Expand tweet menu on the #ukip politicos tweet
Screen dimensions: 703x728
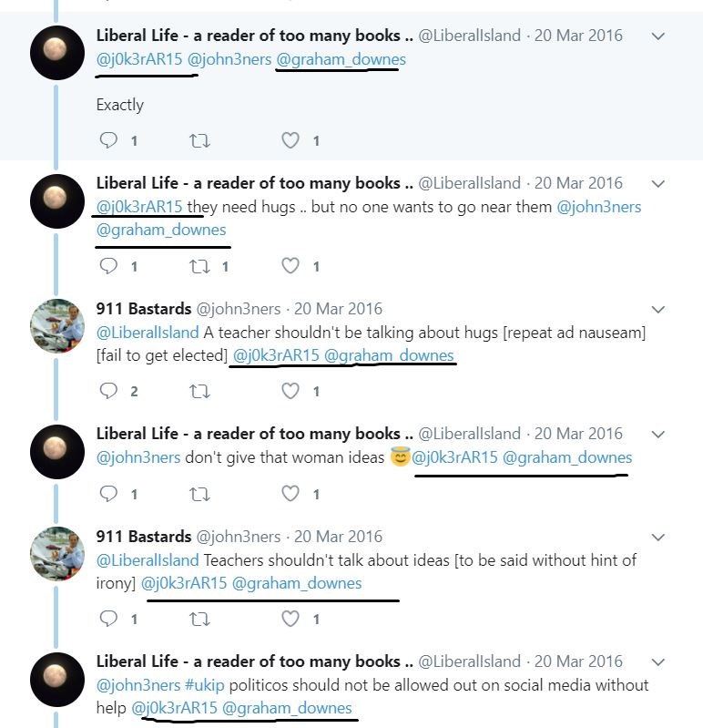click(x=658, y=661)
